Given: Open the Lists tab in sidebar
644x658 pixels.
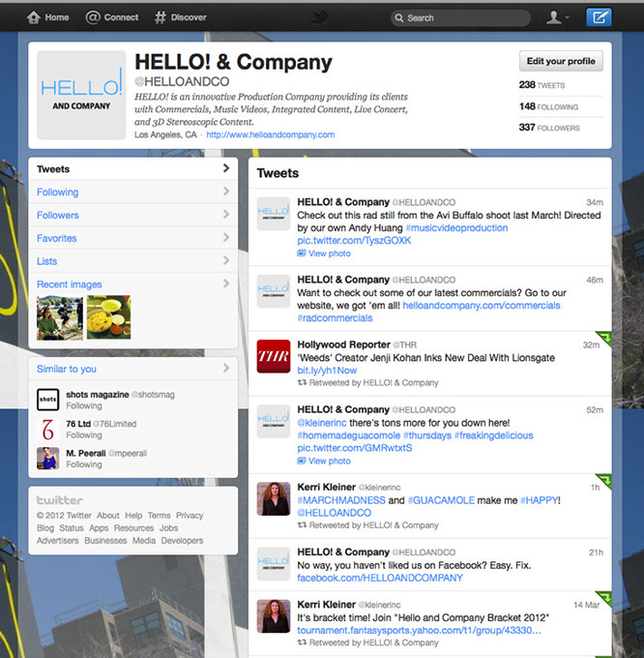Looking at the screenshot, I should [x=47, y=261].
